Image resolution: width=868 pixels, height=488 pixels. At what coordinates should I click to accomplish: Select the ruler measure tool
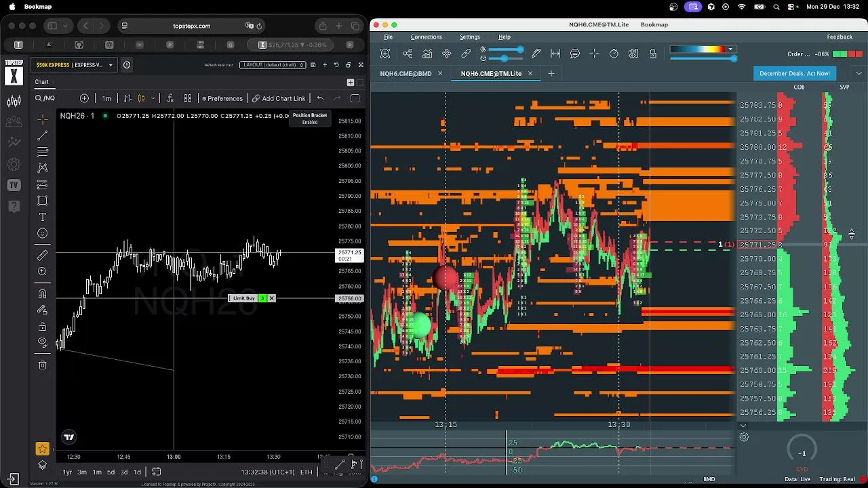tap(42, 255)
